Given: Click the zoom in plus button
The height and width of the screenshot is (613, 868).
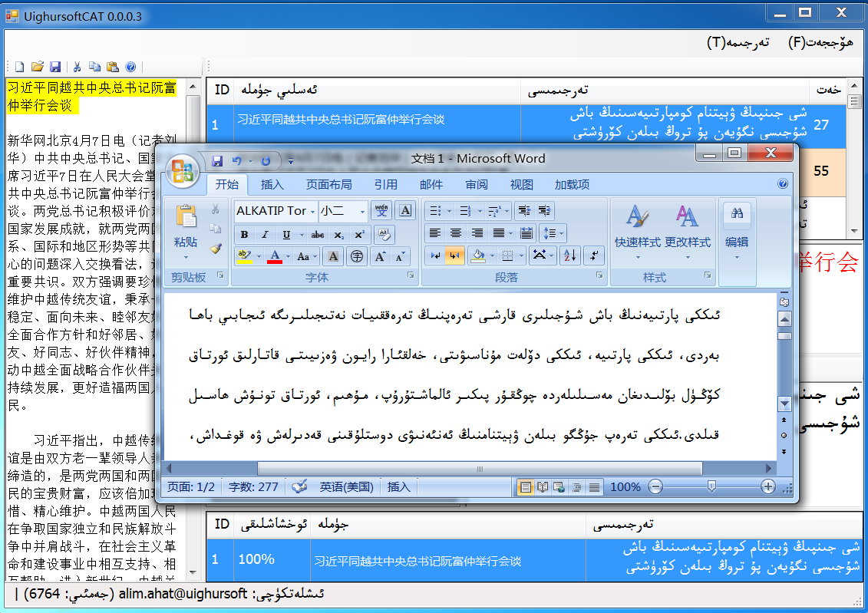Looking at the screenshot, I should pyautogui.click(x=767, y=487).
